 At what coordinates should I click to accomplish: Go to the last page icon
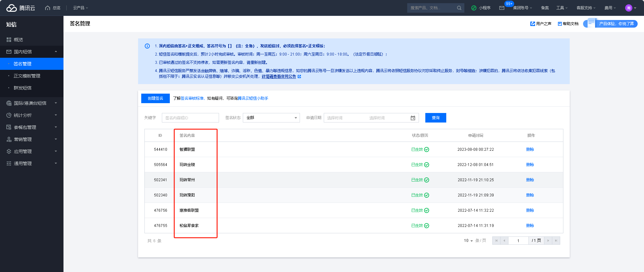pos(556,241)
